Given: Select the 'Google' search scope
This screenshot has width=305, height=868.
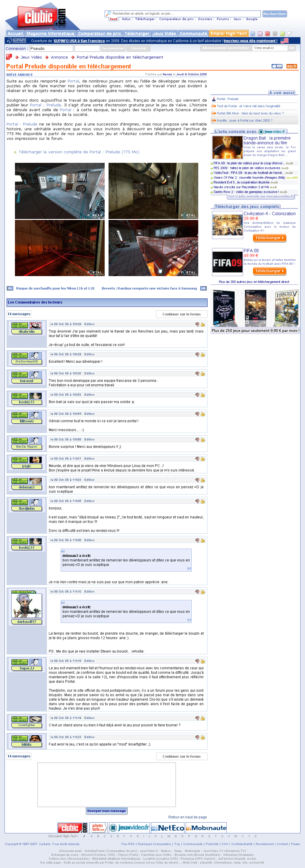Looking at the screenshot, I should (252, 19).
